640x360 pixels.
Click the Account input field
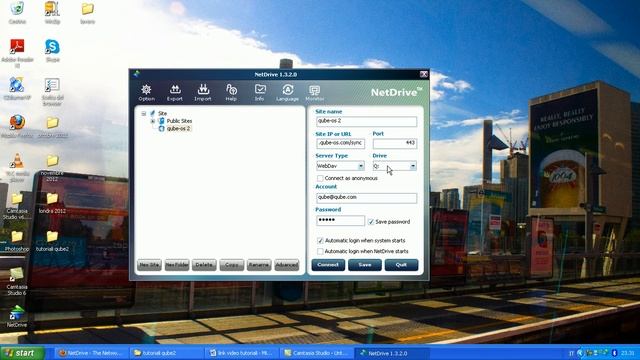[367, 198]
